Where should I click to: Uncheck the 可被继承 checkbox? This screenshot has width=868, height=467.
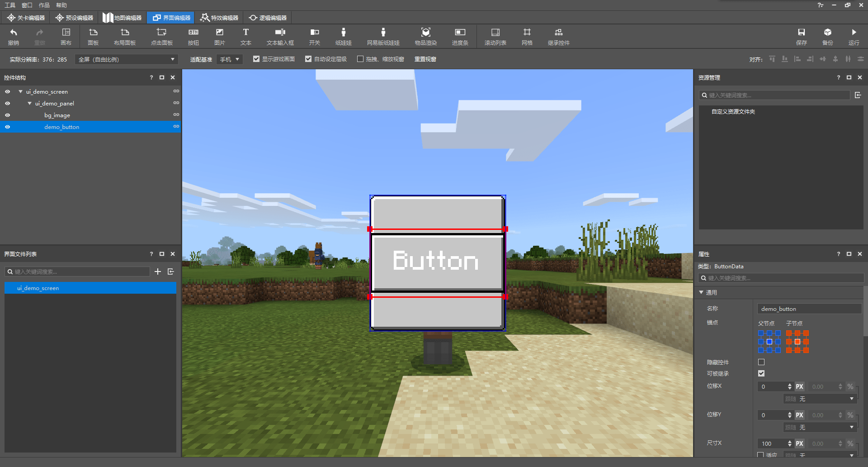tap(761, 373)
